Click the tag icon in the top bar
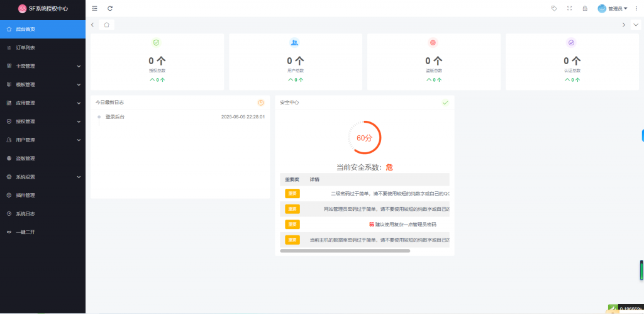 pos(553,8)
